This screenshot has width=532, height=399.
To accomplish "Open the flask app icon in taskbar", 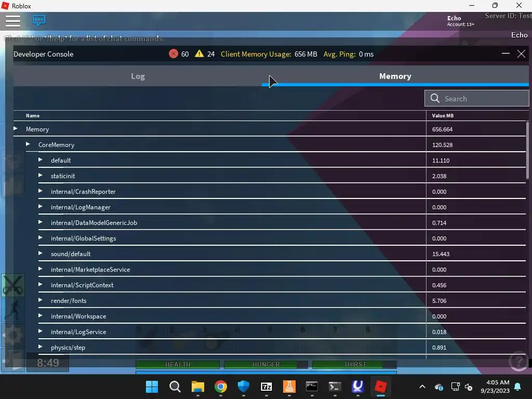I will tap(289, 387).
